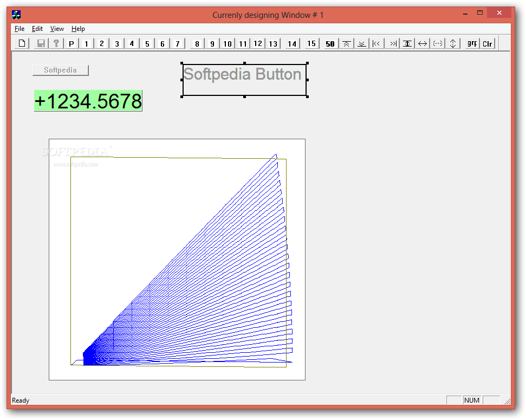Minimize the designer window
This screenshot has height=420, width=526.
pos(465,14)
